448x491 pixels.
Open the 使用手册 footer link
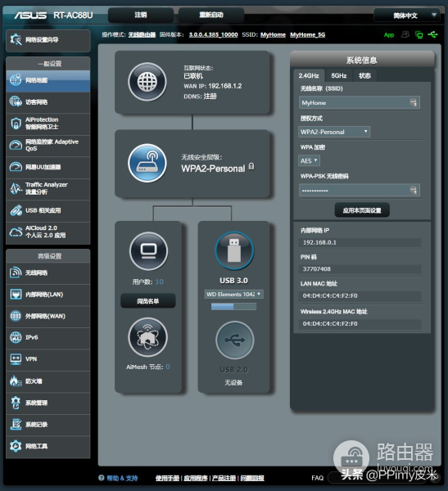pyautogui.click(x=167, y=478)
